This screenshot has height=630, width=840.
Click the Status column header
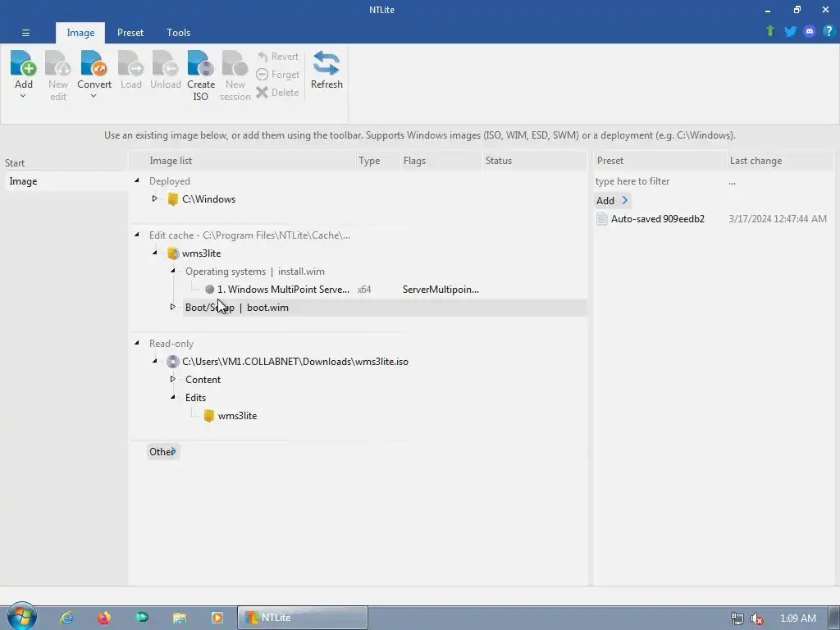535,161
